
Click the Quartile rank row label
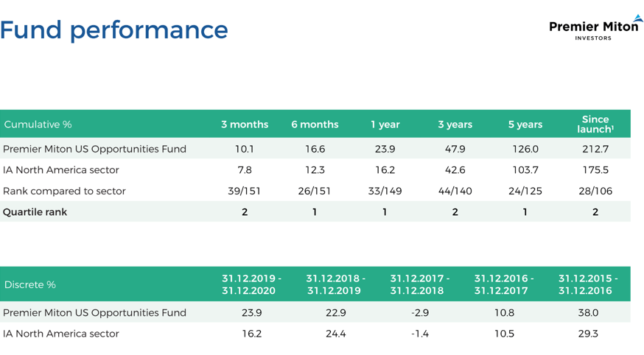(35, 212)
